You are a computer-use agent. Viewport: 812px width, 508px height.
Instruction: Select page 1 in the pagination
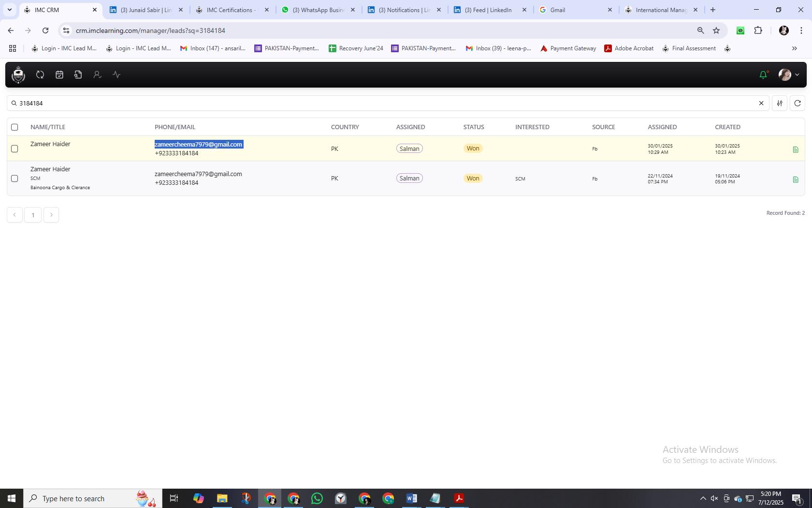click(33, 215)
